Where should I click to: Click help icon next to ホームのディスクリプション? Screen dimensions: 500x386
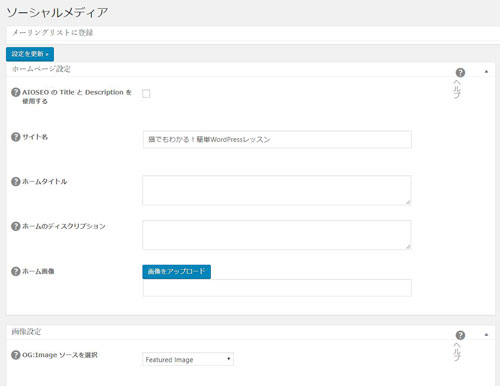click(x=16, y=226)
